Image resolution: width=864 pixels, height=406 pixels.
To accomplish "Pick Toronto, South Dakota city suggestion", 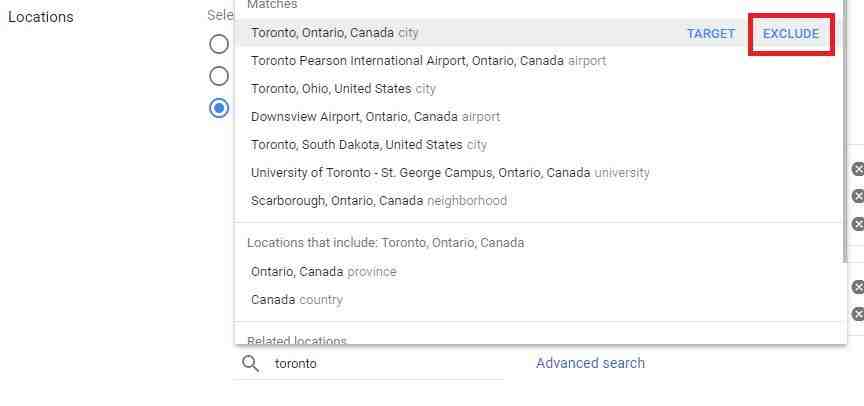I will (x=368, y=144).
